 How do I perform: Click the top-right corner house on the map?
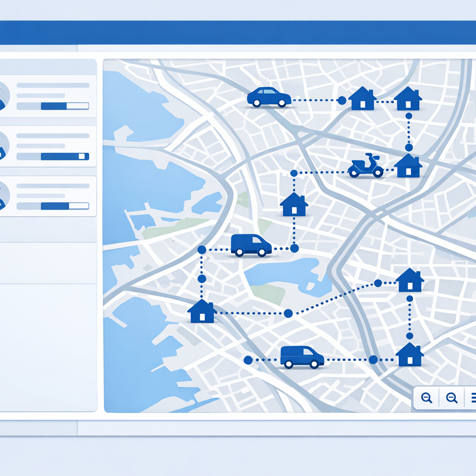408,99
